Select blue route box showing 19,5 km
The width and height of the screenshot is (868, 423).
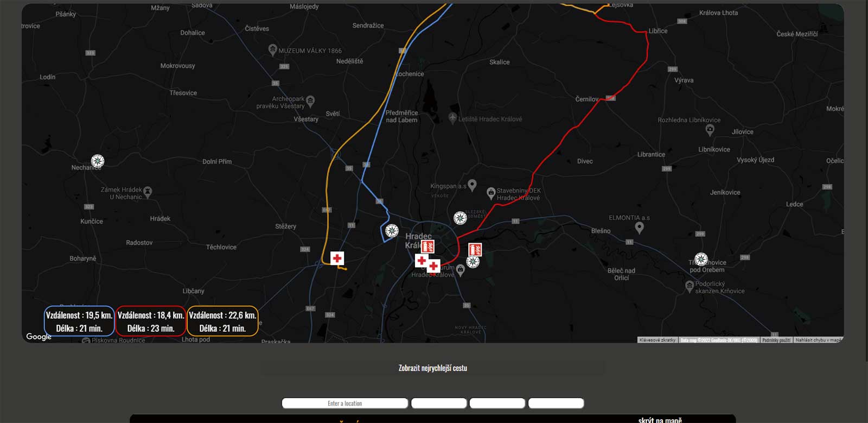click(x=79, y=321)
